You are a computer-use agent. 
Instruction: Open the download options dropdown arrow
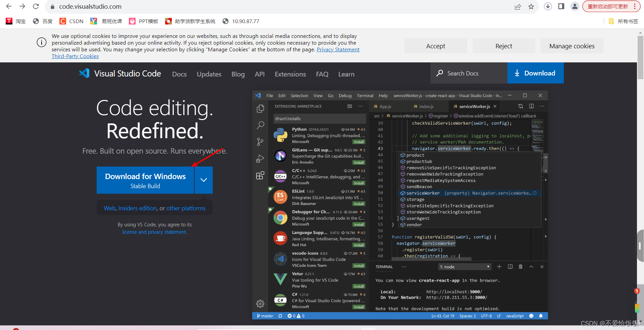(203, 180)
